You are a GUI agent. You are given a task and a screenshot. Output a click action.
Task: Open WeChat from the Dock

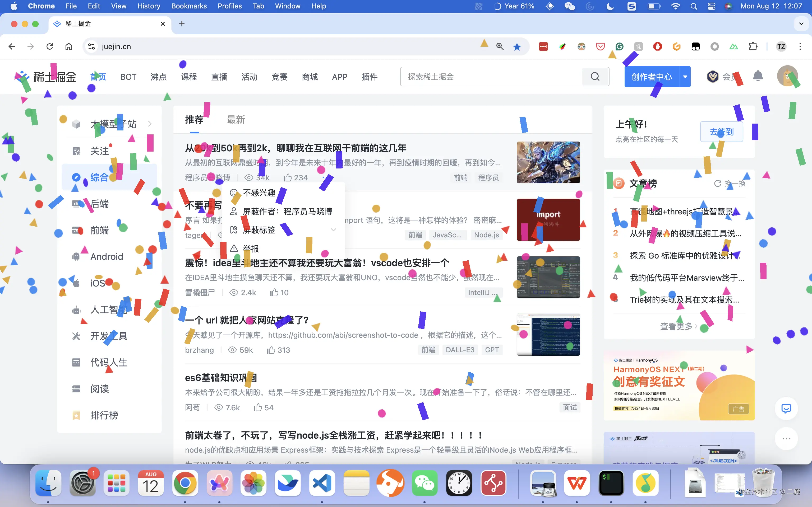425,483
